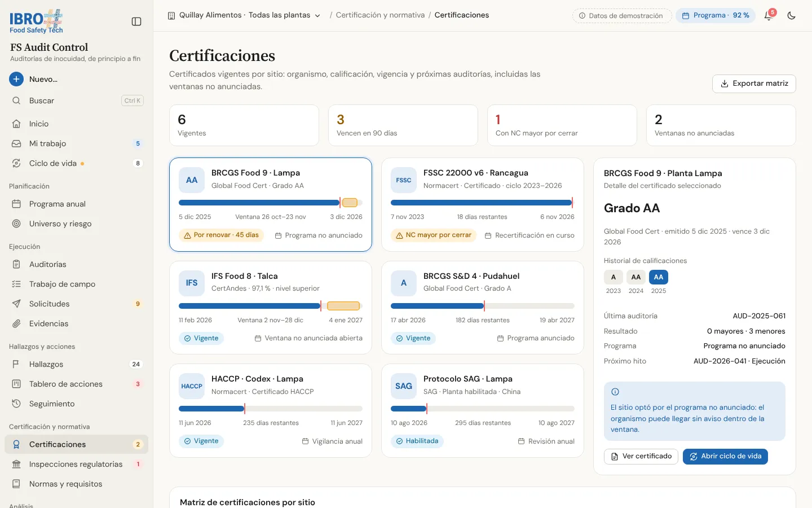Click the blue plus Nuevo icon
Image resolution: width=812 pixels, height=508 pixels.
(x=16, y=79)
